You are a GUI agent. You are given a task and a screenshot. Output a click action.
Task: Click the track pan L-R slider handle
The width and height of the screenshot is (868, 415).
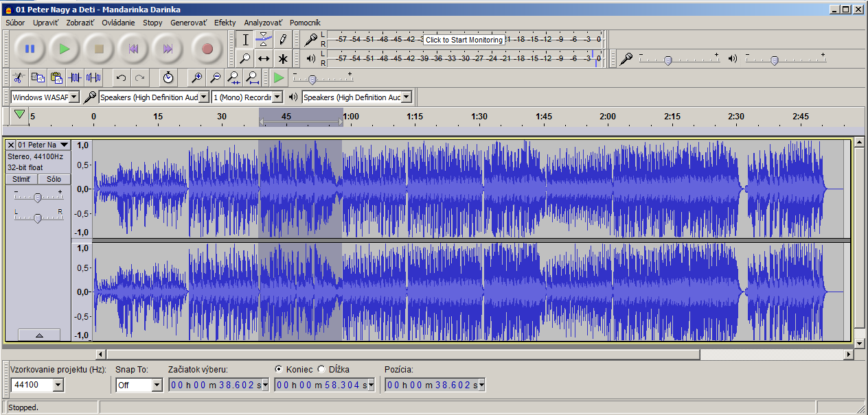38,218
